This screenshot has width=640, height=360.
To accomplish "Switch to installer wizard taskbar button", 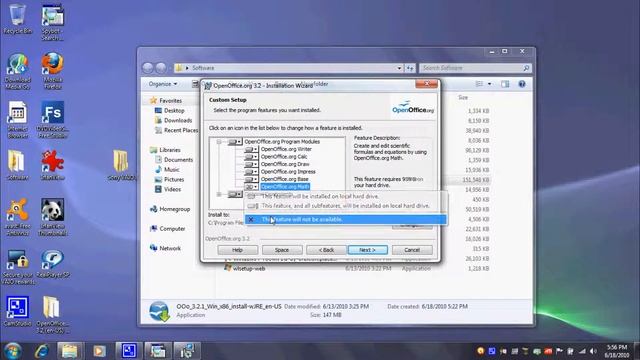I will [187, 351].
